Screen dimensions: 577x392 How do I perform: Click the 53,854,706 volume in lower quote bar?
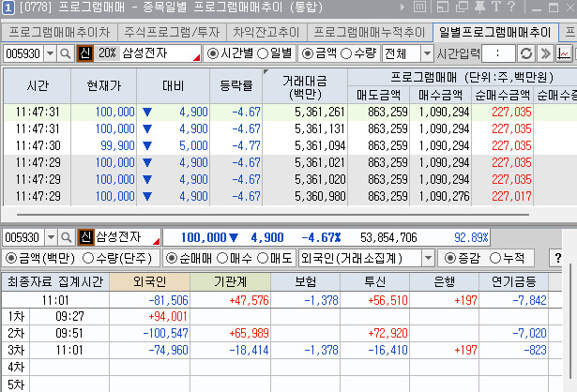coord(388,237)
